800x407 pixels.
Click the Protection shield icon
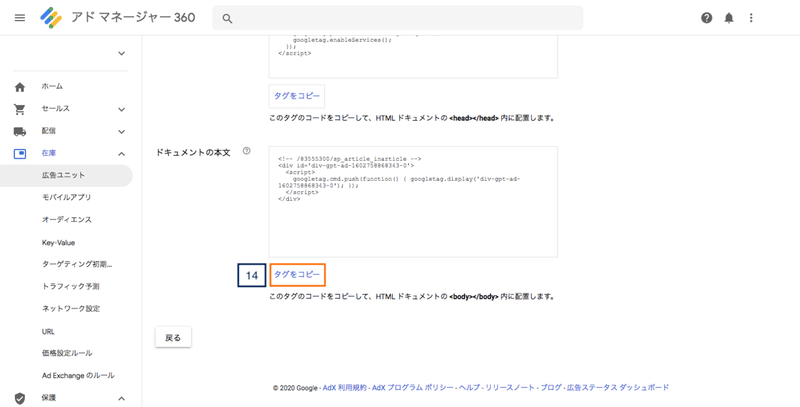[20, 398]
